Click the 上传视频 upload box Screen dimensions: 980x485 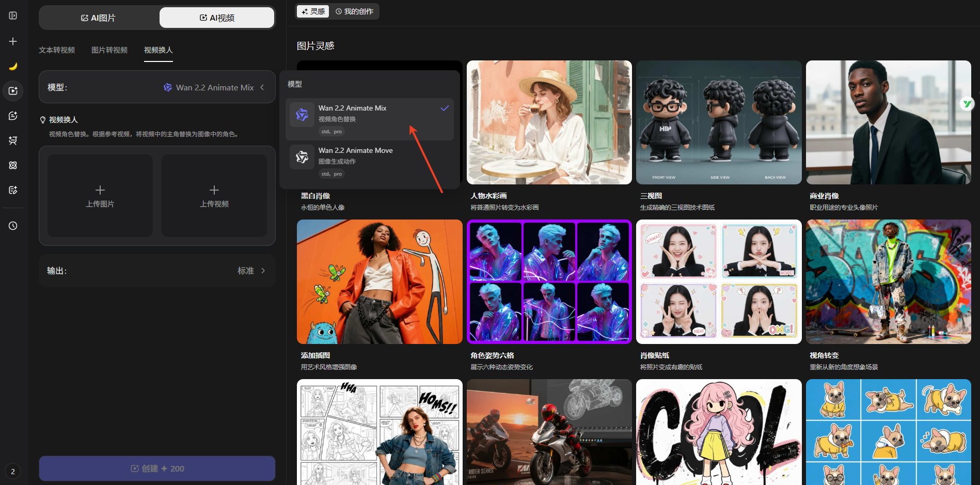(214, 196)
